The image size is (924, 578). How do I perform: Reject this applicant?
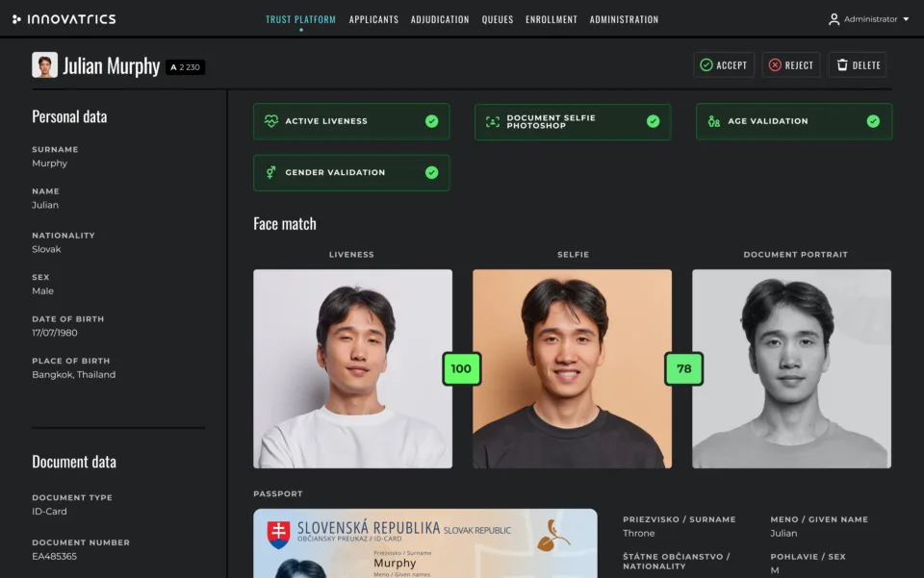[791, 64]
